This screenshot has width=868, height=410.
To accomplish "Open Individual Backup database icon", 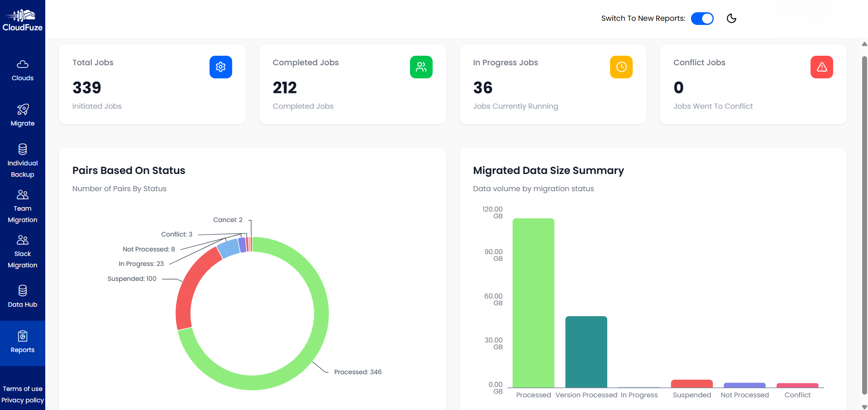I will tap(23, 149).
